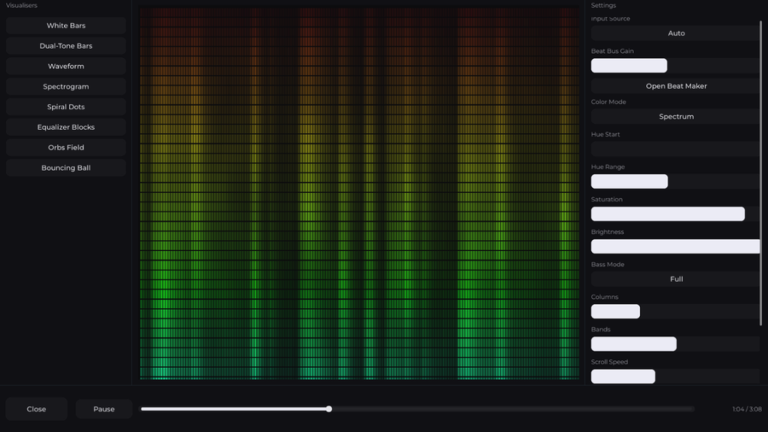The height and width of the screenshot is (432, 768).
Task: Select Bouncing Ball visualiser
Action: (x=66, y=168)
